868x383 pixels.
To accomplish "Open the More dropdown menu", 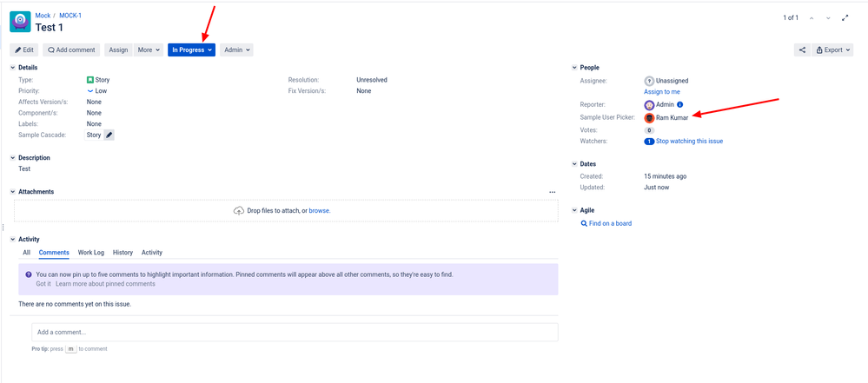I will coord(149,50).
